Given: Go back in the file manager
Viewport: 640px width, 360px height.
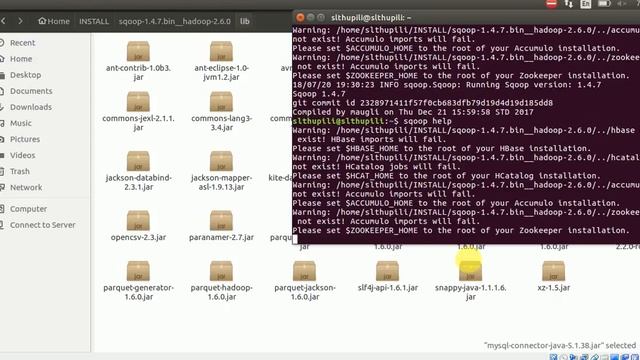Looking at the screenshot, I should click(4, 21).
